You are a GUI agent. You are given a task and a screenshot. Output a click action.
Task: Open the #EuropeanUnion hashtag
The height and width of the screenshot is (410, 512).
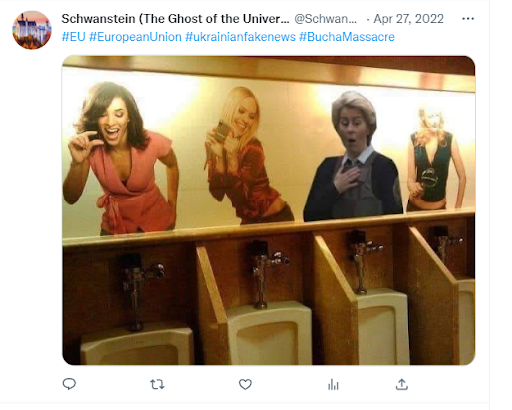(x=135, y=37)
